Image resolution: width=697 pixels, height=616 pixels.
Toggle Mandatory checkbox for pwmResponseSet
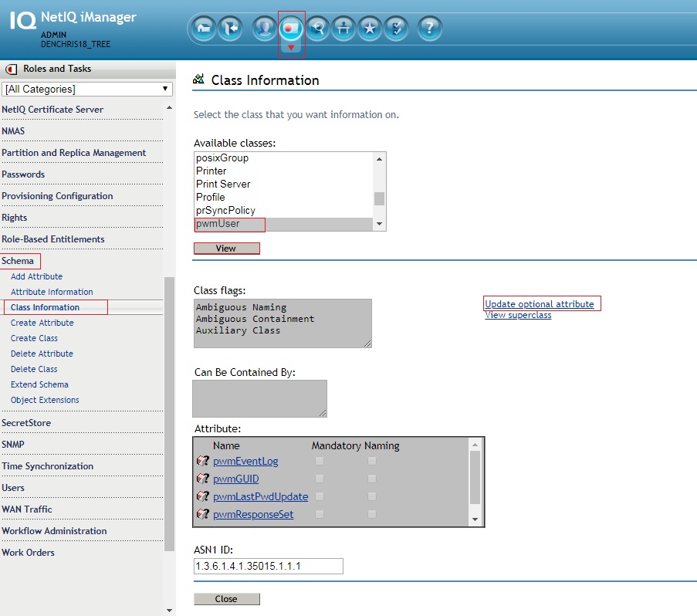319,514
